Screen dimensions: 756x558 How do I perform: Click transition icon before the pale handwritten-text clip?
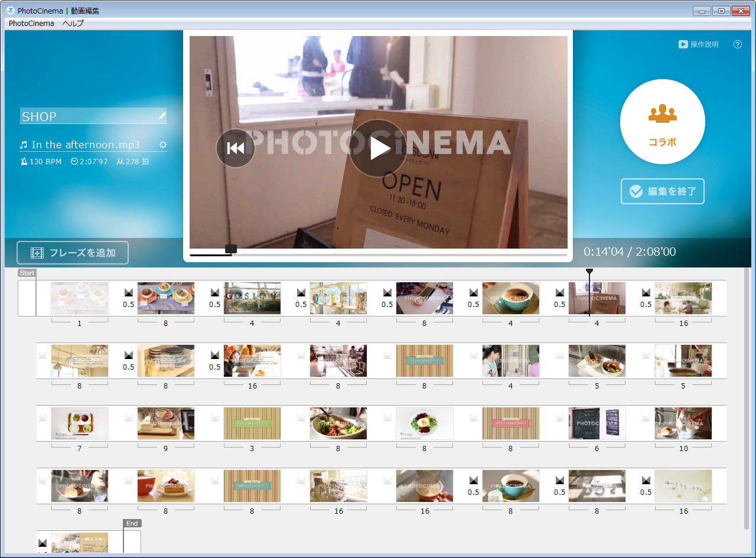point(646,480)
